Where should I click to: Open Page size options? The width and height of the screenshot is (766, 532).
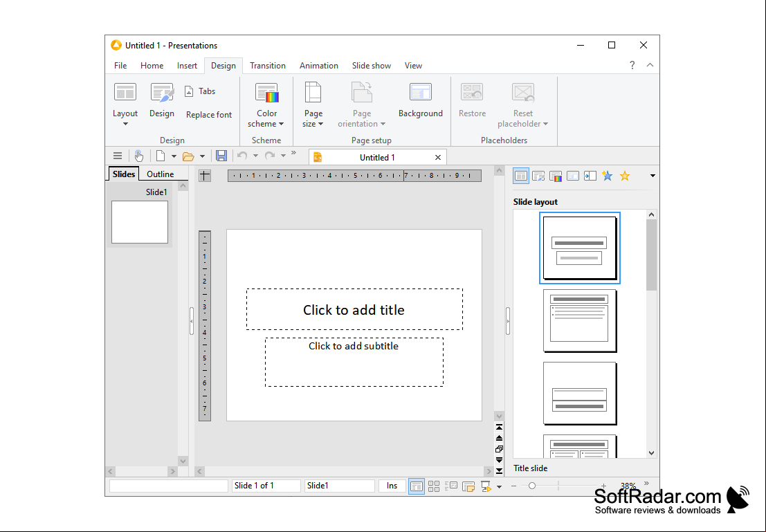pos(313,105)
